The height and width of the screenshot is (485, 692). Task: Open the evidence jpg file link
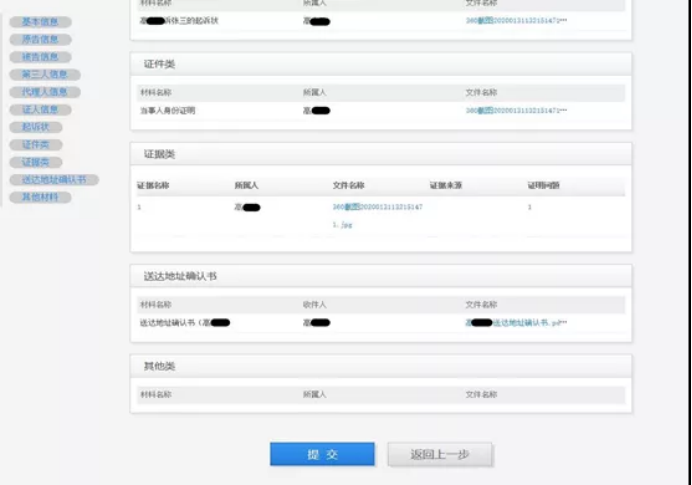tap(377, 207)
